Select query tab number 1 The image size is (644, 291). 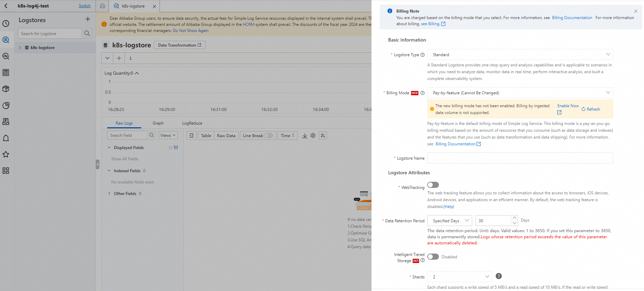point(130,58)
